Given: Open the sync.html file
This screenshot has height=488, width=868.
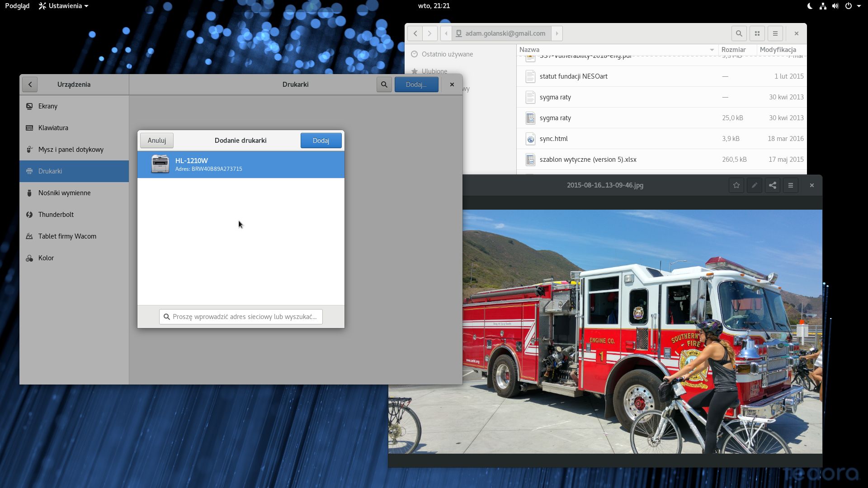Looking at the screenshot, I should [x=553, y=139].
